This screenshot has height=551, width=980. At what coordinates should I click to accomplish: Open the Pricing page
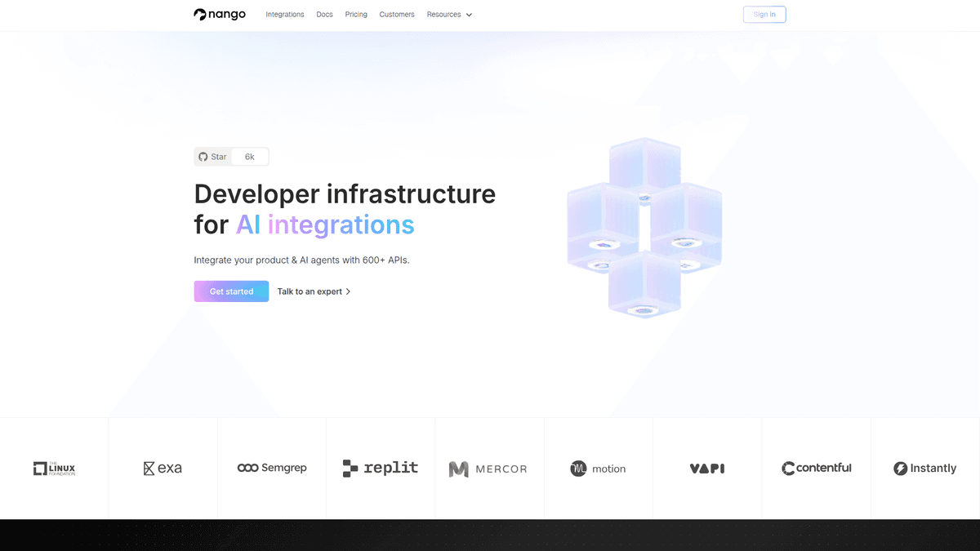point(356,15)
